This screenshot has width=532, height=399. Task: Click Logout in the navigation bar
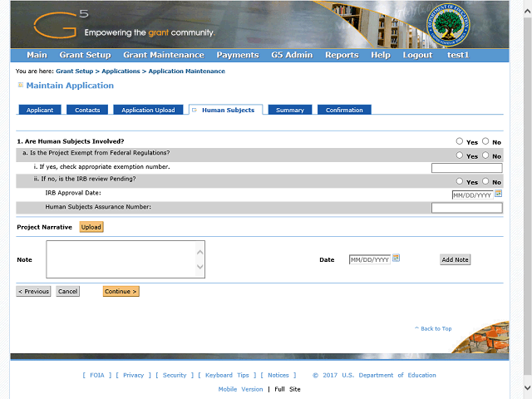[417, 55]
